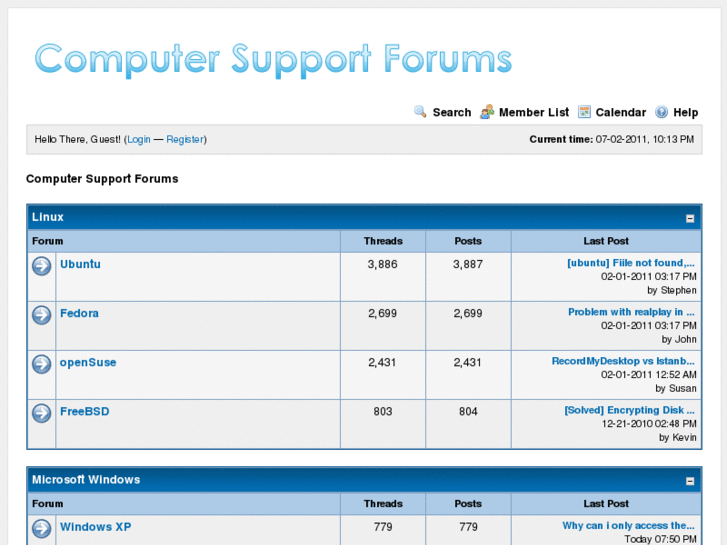Open the Ubuntu forum link
Viewport: 727px width, 545px height.
(80, 264)
